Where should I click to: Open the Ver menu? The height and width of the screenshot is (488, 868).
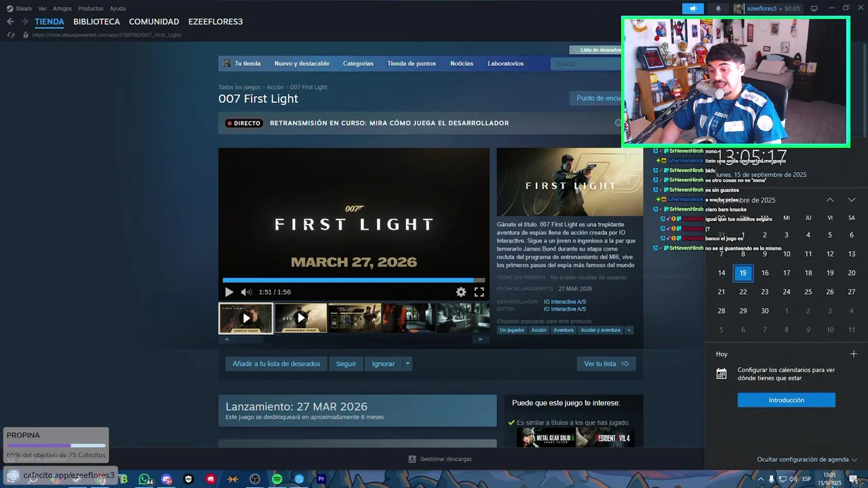[42, 9]
